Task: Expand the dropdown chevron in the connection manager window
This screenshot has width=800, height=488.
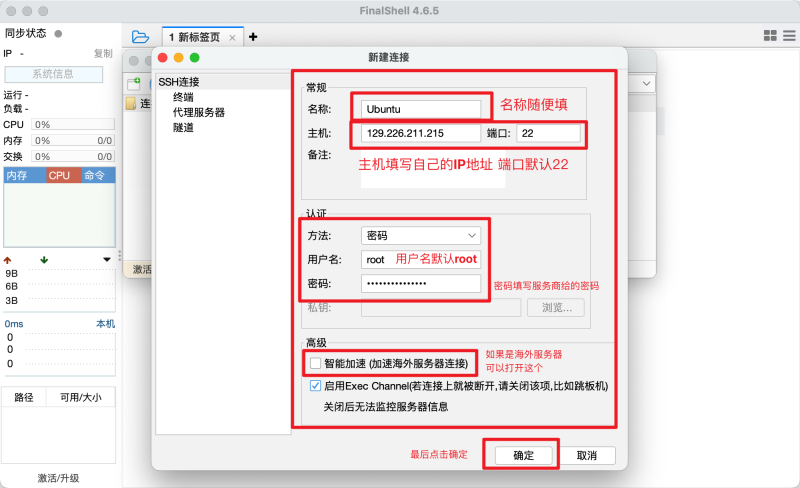Action: (646, 83)
